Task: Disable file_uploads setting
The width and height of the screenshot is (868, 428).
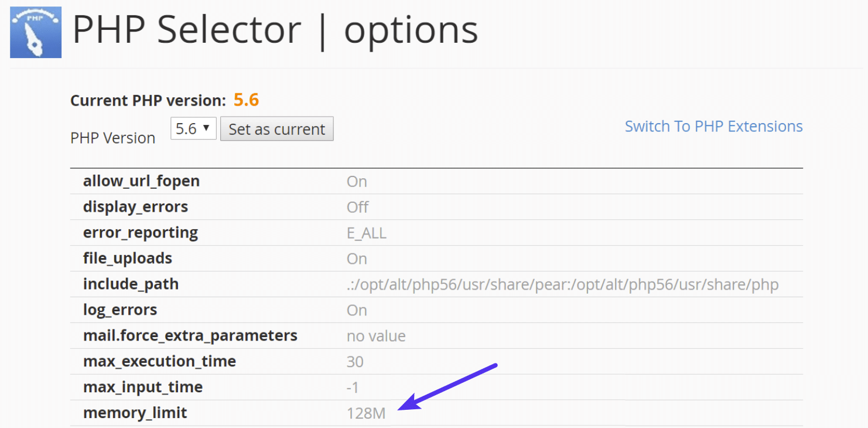Action: [x=357, y=258]
